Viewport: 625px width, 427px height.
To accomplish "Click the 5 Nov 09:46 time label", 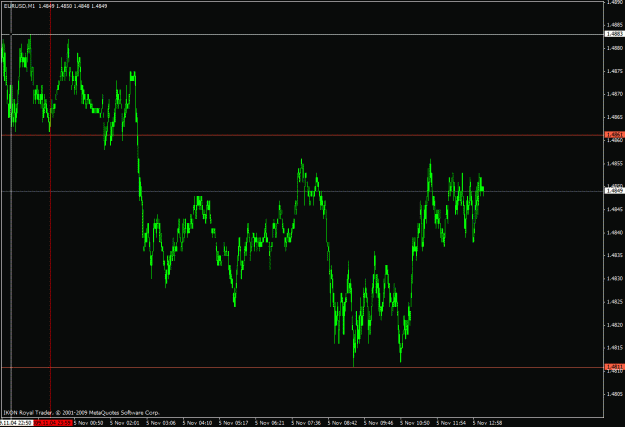I will point(379,423).
